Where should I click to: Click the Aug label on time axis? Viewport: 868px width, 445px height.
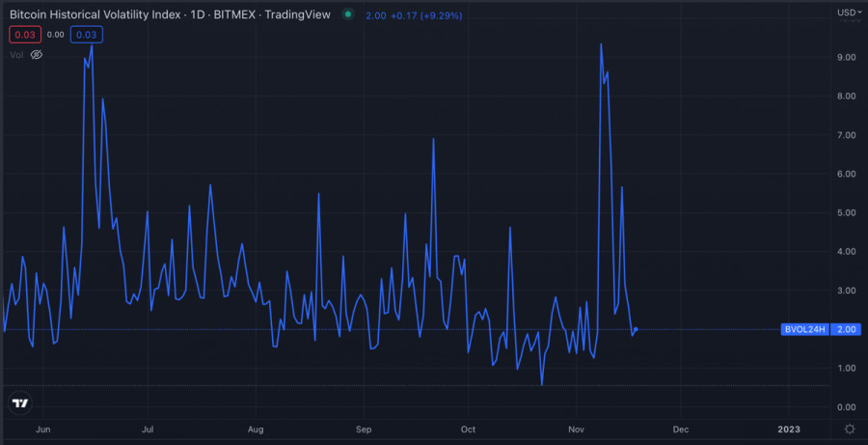pos(256,428)
